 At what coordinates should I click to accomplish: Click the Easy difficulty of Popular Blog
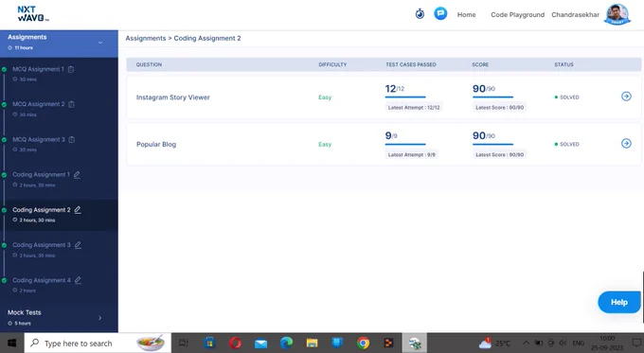325,145
